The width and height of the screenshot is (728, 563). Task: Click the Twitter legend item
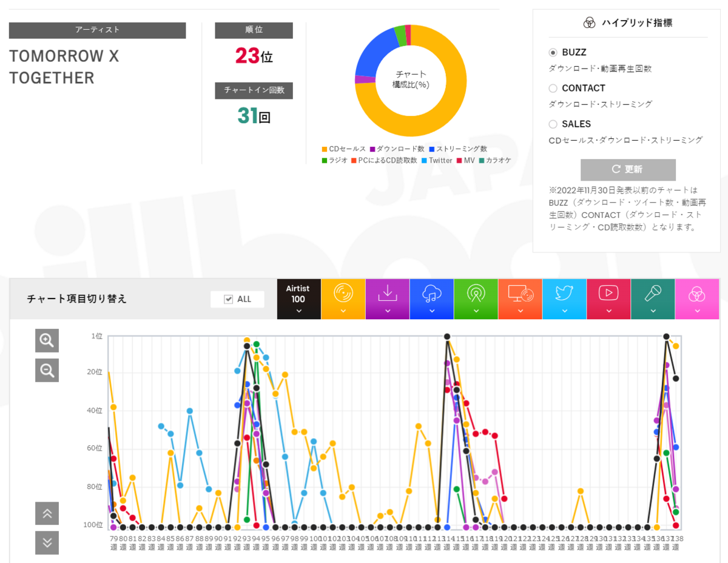(437, 161)
